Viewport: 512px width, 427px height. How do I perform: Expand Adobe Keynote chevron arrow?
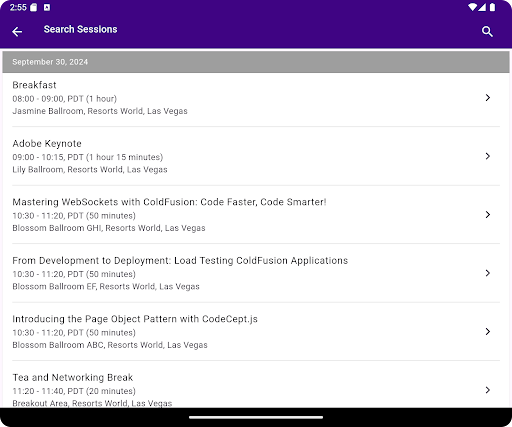[x=488, y=156]
